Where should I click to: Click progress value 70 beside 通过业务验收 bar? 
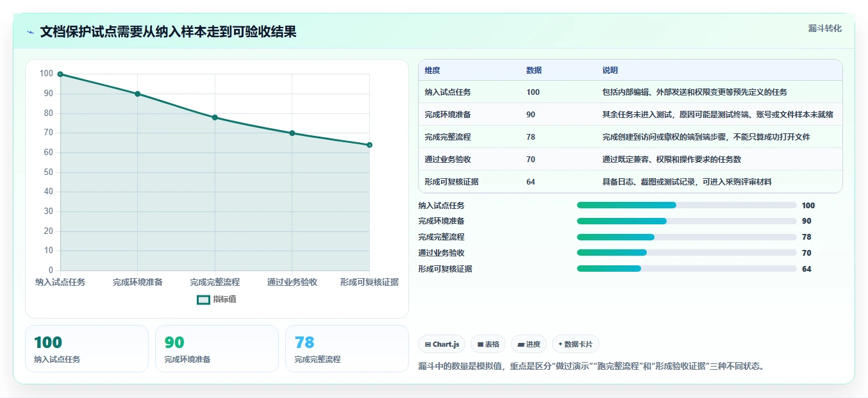[x=806, y=253]
